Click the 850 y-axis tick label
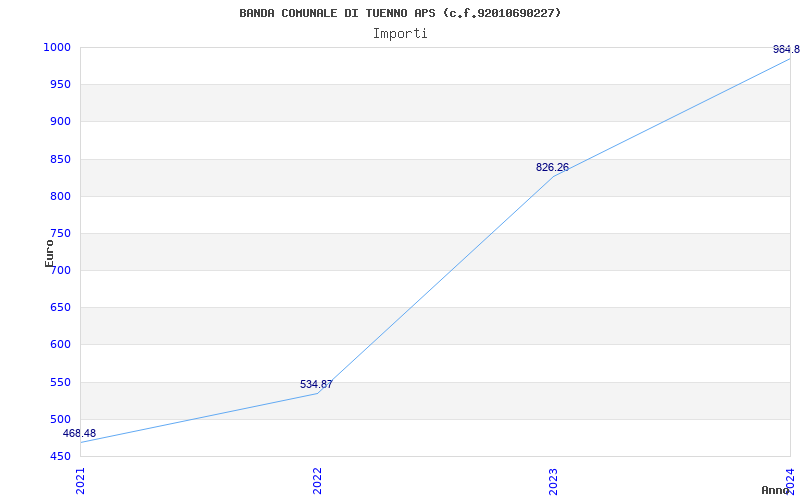The width and height of the screenshot is (800, 500). pos(60,159)
